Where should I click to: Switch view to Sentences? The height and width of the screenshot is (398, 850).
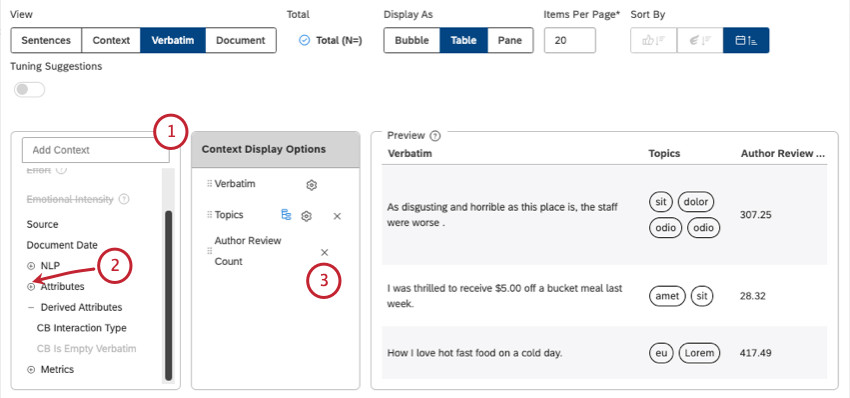pos(46,40)
